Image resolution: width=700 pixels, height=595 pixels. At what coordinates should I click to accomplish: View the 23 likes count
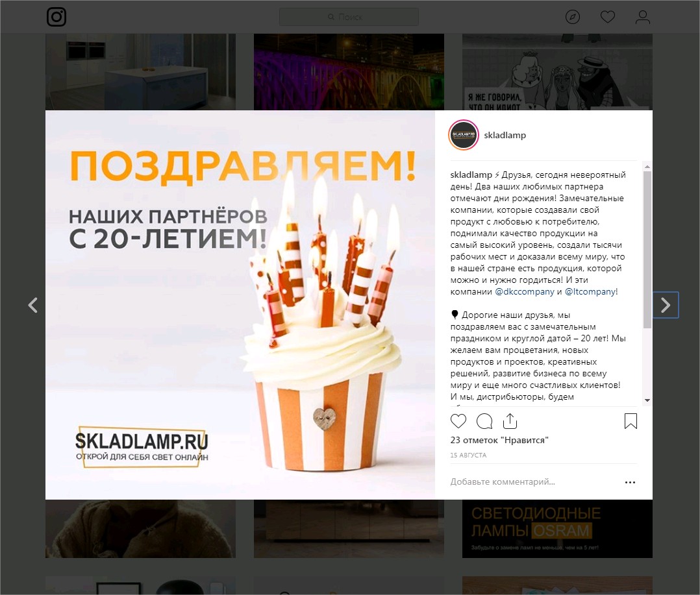click(x=499, y=440)
